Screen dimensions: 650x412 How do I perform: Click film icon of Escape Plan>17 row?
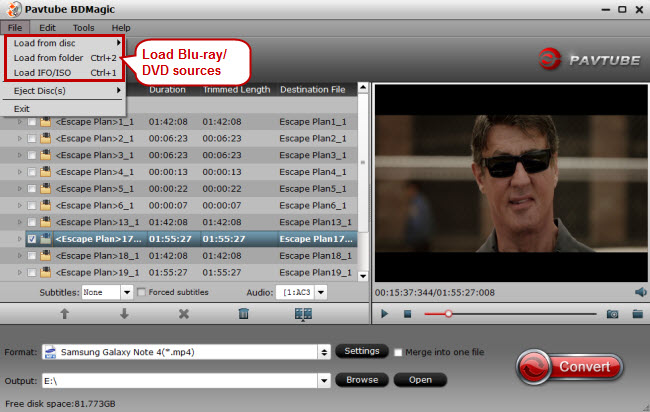[46, 239]
